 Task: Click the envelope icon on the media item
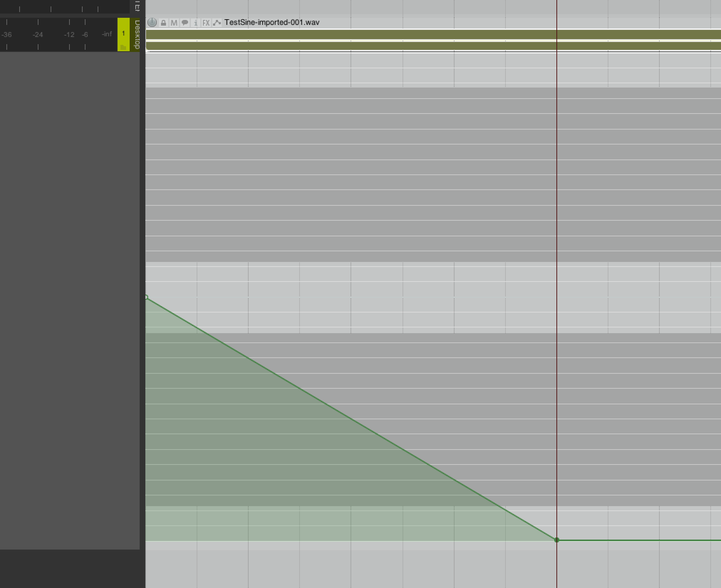(217, 22)
